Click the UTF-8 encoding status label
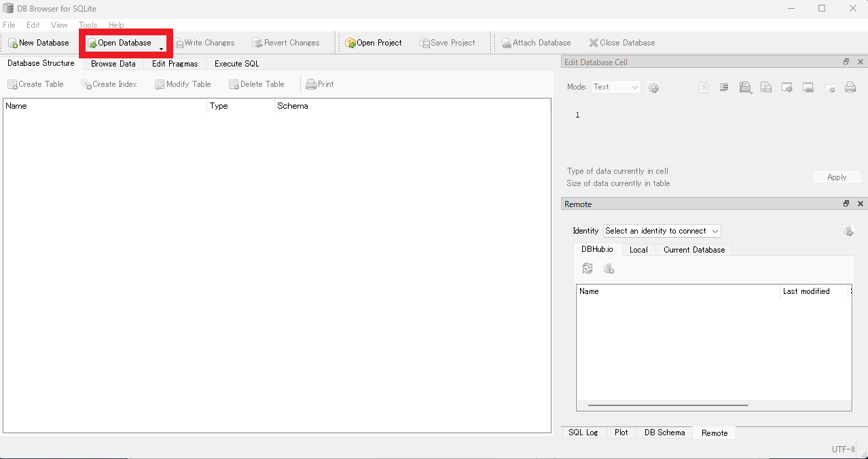 844,449
